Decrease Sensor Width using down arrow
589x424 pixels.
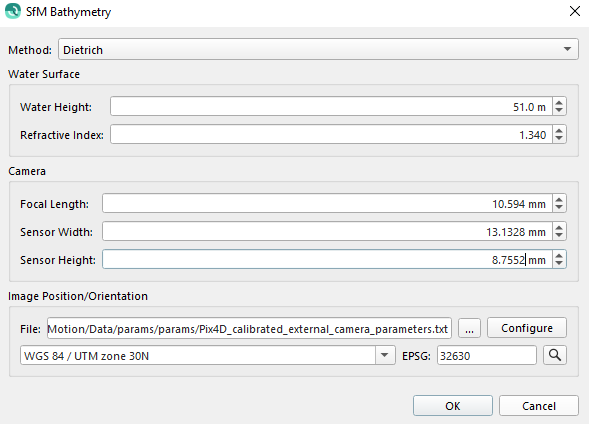click(559, 235)
